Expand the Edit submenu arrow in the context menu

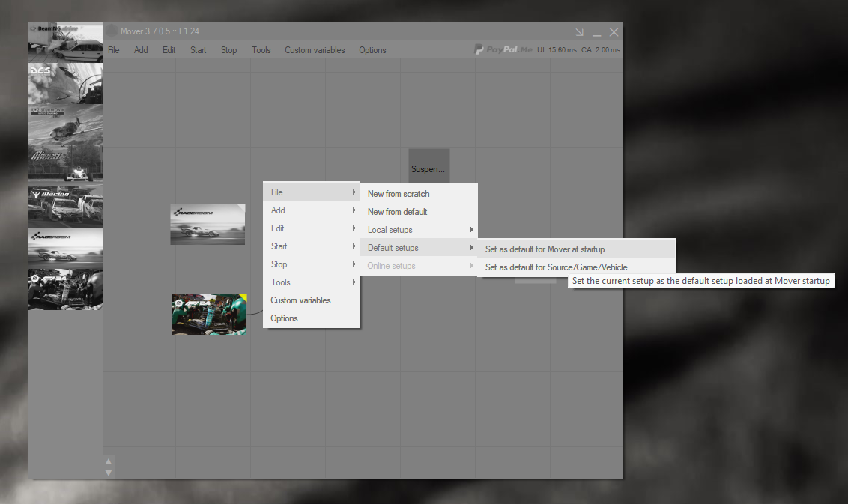pos(354,228)
